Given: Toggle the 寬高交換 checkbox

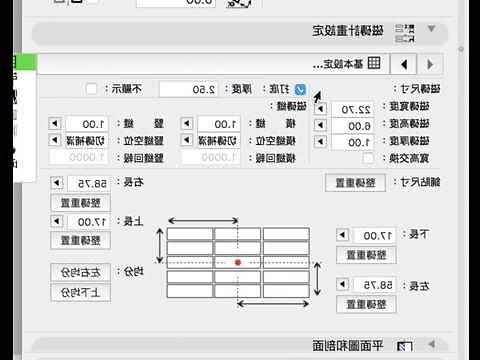Looking at the screenshot, I should pos(368,158).
